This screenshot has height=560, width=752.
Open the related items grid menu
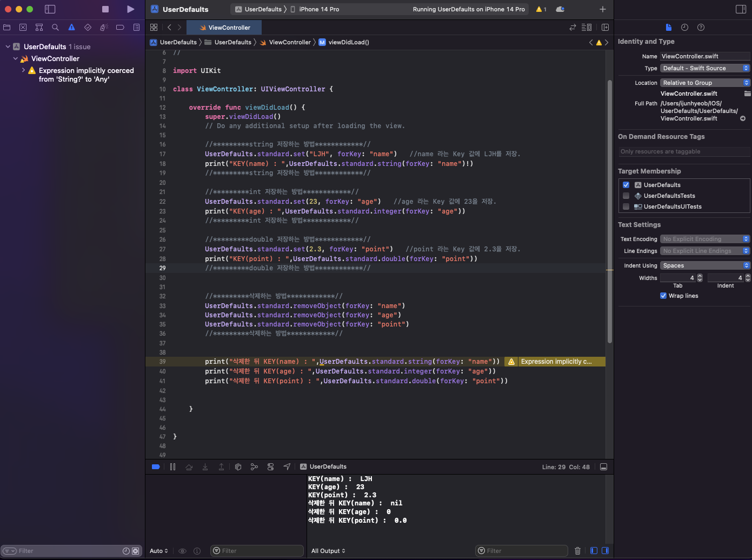[154, 27]
